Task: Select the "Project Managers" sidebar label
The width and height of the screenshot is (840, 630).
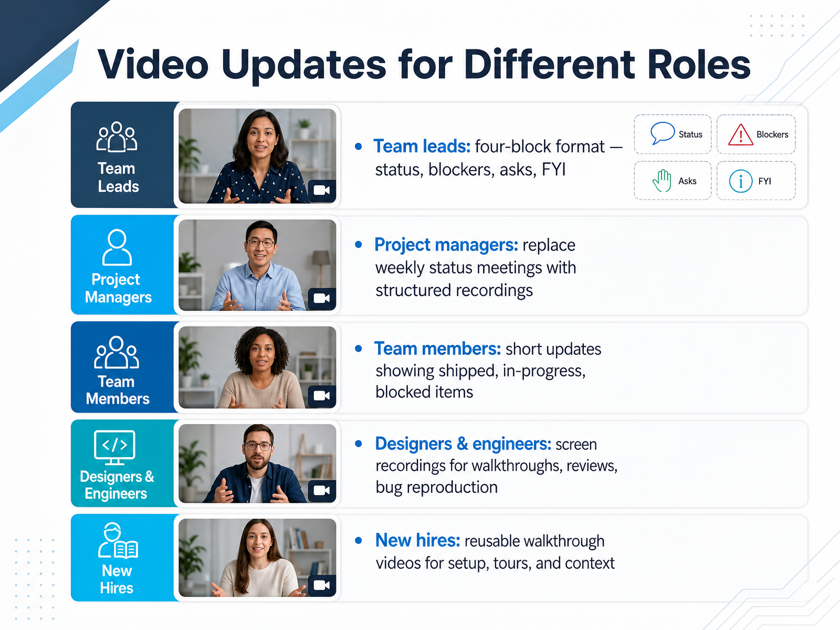Action: tap(118, 288)
